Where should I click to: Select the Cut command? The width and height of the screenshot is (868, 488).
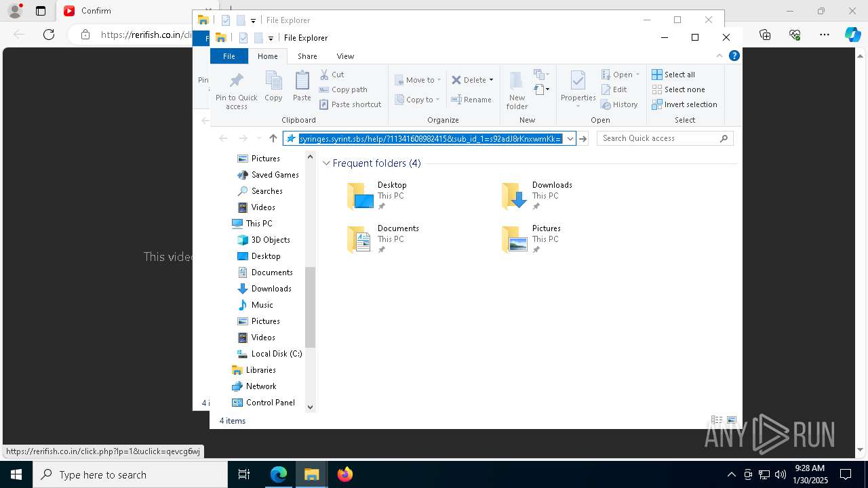click(x=332, y=75)
